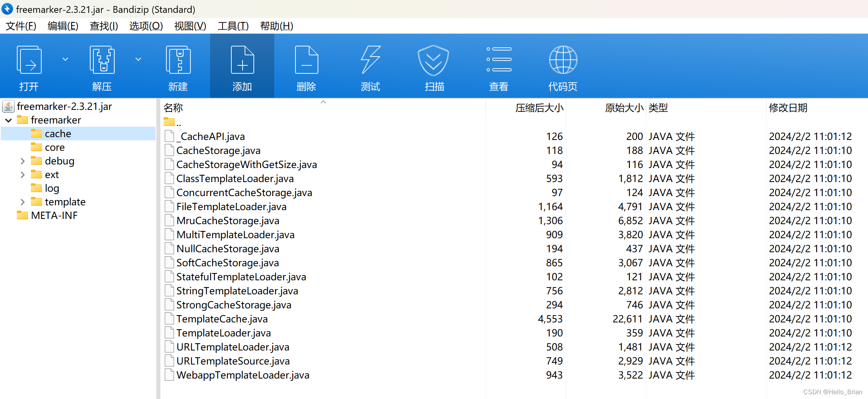Open the 编辑(E) menu
Screen dimensions: 868x399
click(x=63, y=26)
